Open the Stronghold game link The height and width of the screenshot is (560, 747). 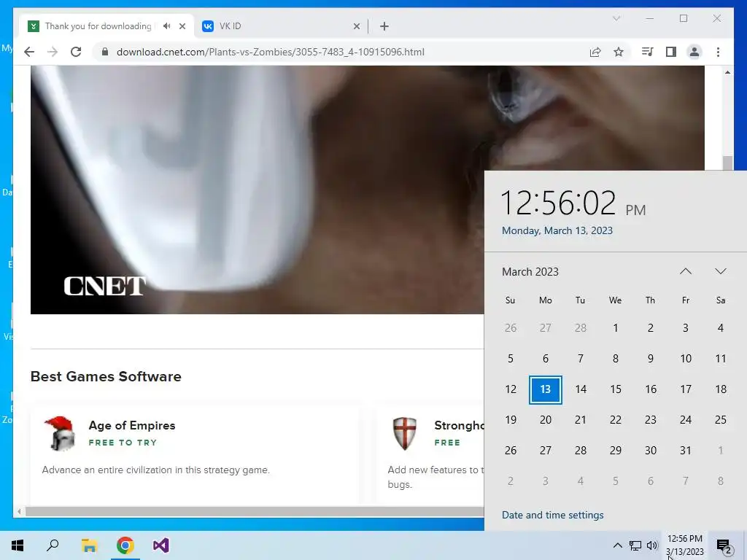[459, 425]
